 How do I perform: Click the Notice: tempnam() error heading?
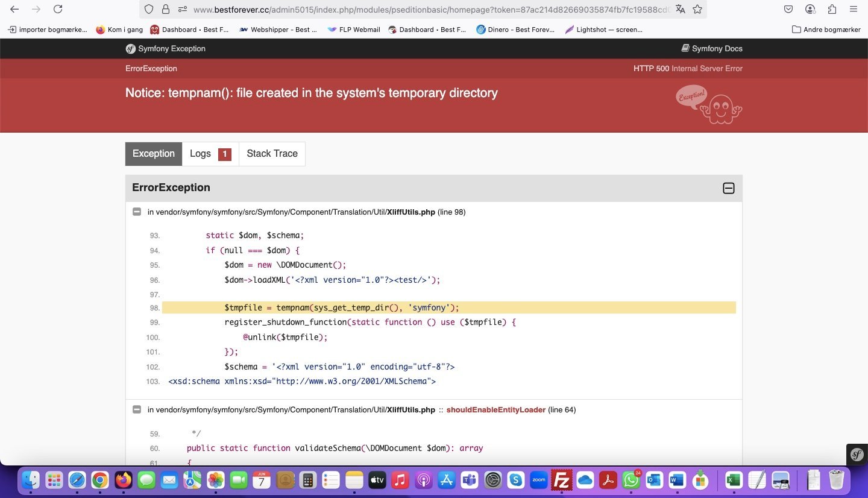(x=312, y=93)
